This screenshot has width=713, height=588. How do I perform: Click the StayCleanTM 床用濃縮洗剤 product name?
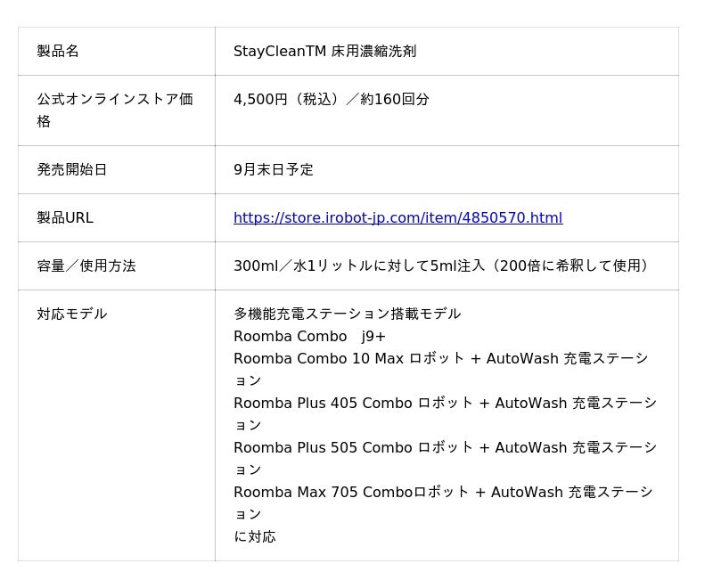coord(324,52)
